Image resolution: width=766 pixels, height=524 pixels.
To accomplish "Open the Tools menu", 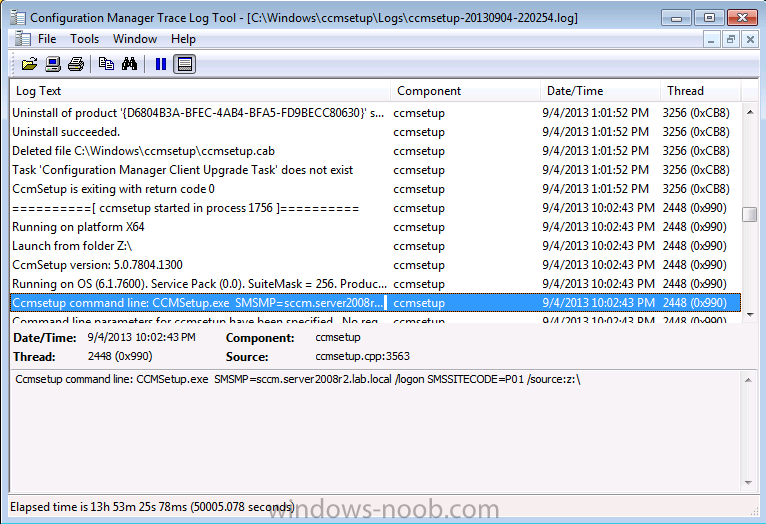I will pos(85,39).
